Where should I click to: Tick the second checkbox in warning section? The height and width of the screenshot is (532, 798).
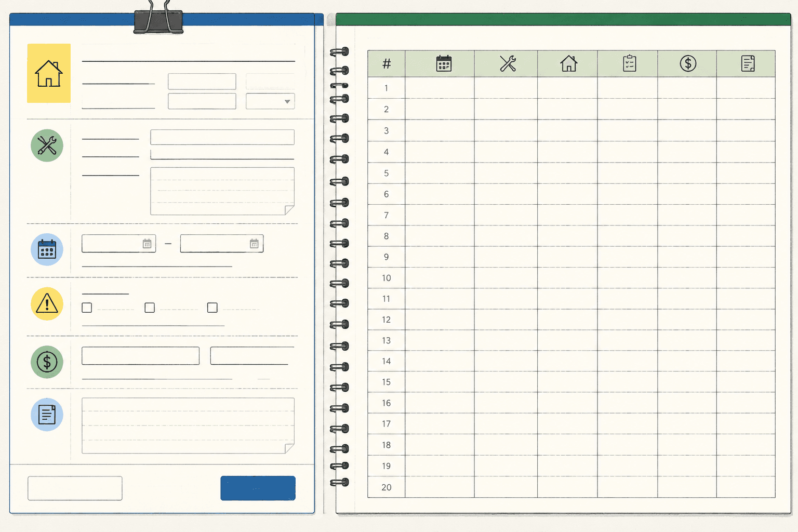(x=150, y=308)
